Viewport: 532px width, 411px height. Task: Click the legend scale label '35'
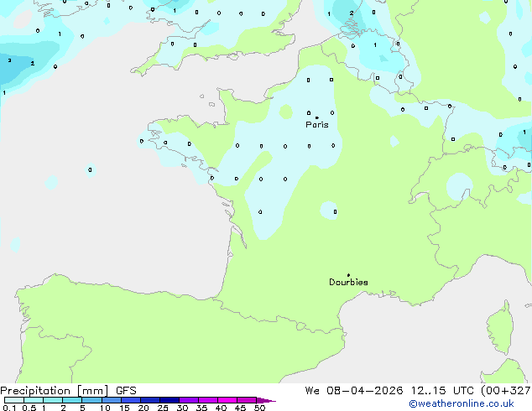click(201, 408)
